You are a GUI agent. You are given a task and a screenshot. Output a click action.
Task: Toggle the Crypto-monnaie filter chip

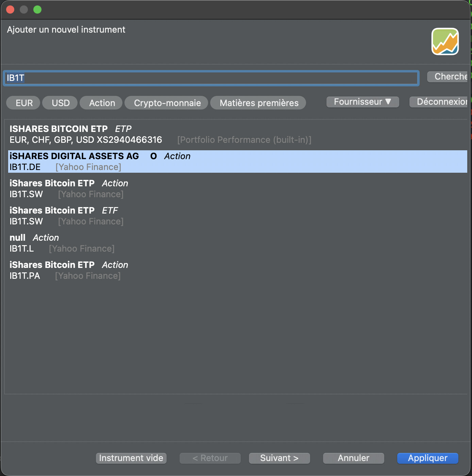click(167, 103)
